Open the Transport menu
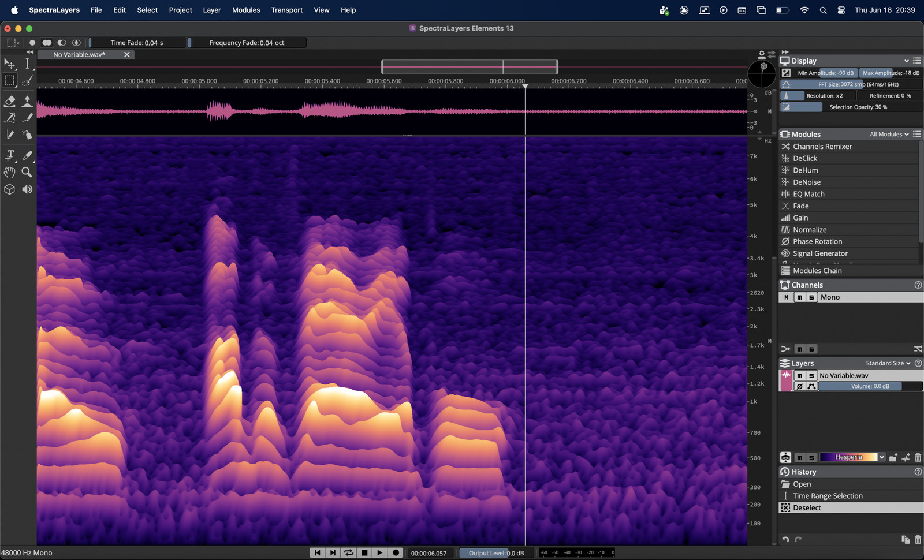The height and width of the screenshot is (560, 924). click(287, 10)
